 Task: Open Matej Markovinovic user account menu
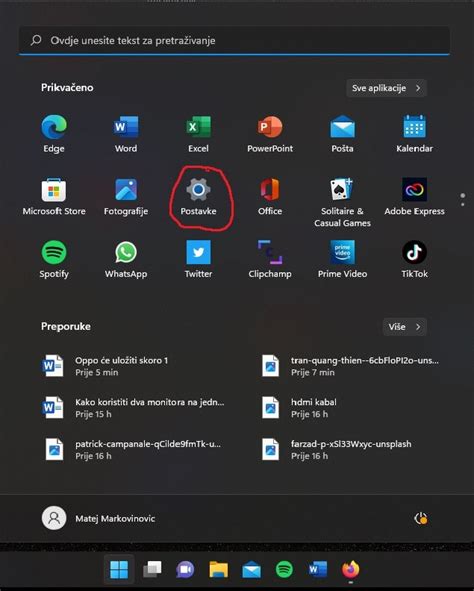(98, 519)
